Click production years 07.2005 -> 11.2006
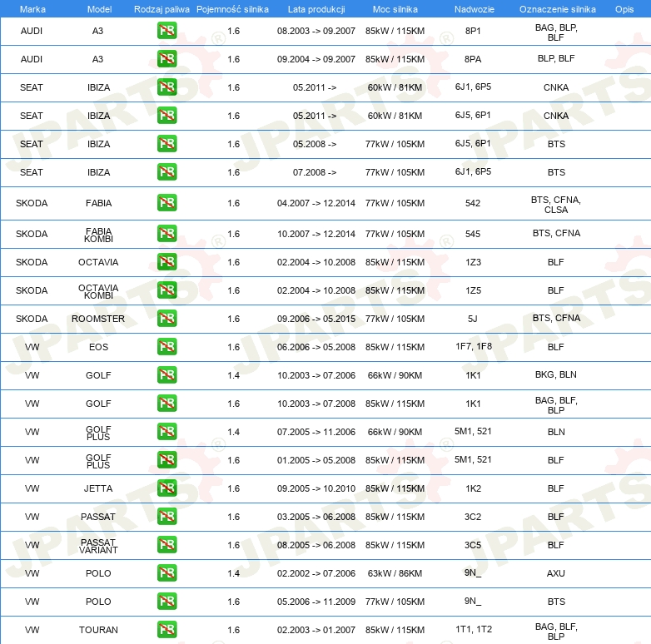The image size is (651, 644). point(316,432)
